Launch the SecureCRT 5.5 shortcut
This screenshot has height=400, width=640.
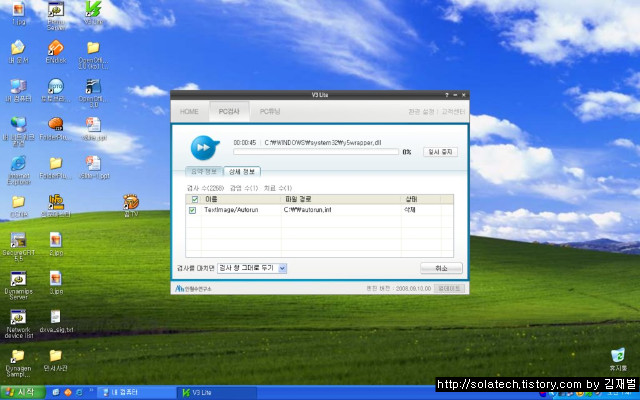coord(18,247)
